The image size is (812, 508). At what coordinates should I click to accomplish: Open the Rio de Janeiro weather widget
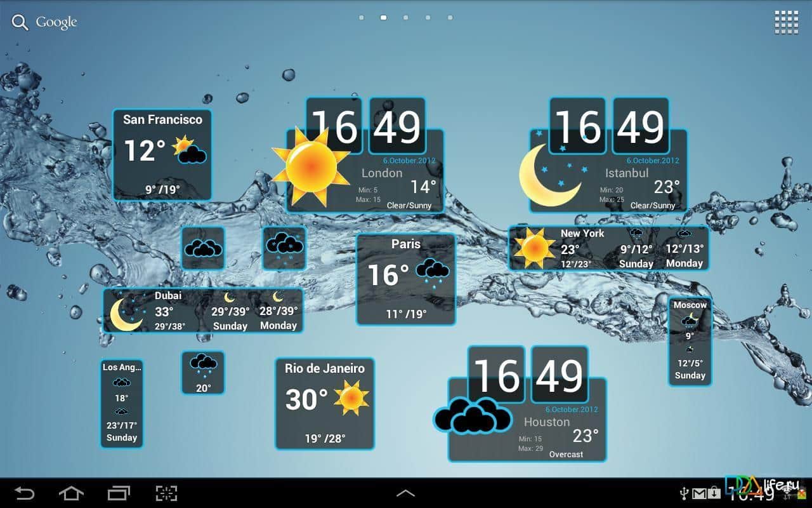coord(325,403)
